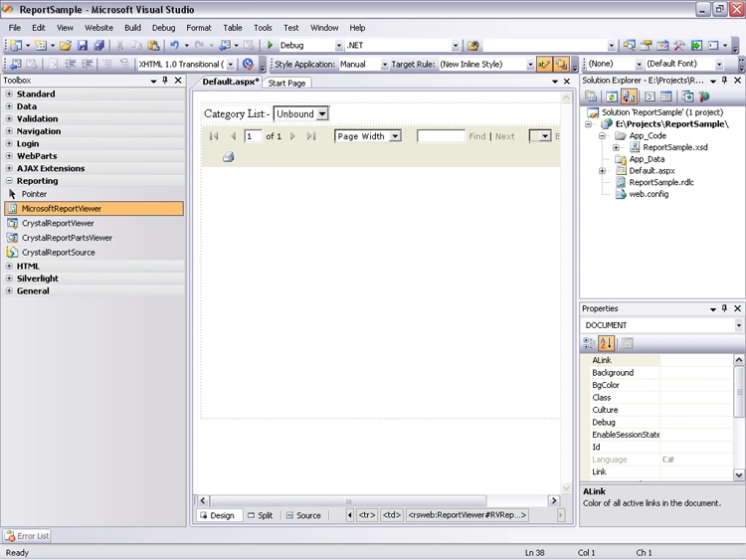Expand the Data toolbox group
The height and width of the screenshot is (560, 746).
point(9,106)
